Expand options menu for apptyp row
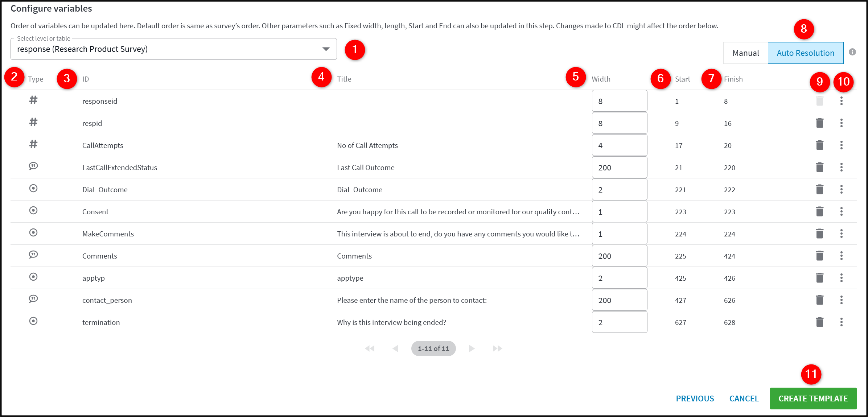This screenshot has width=868, height=417. tap(842, 278)
